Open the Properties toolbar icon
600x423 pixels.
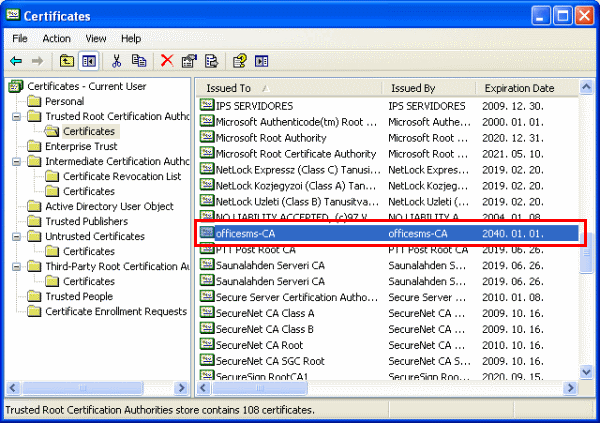tap(189, 61)
